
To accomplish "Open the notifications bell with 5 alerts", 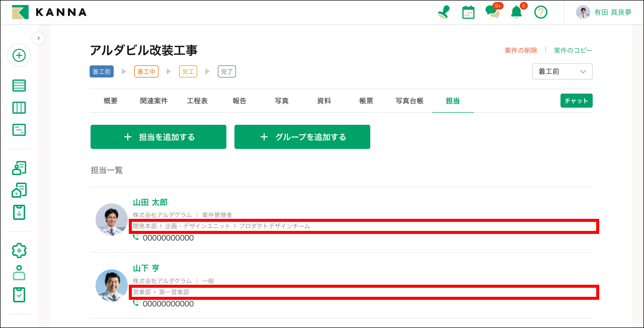I will click(x=516, y=12).
